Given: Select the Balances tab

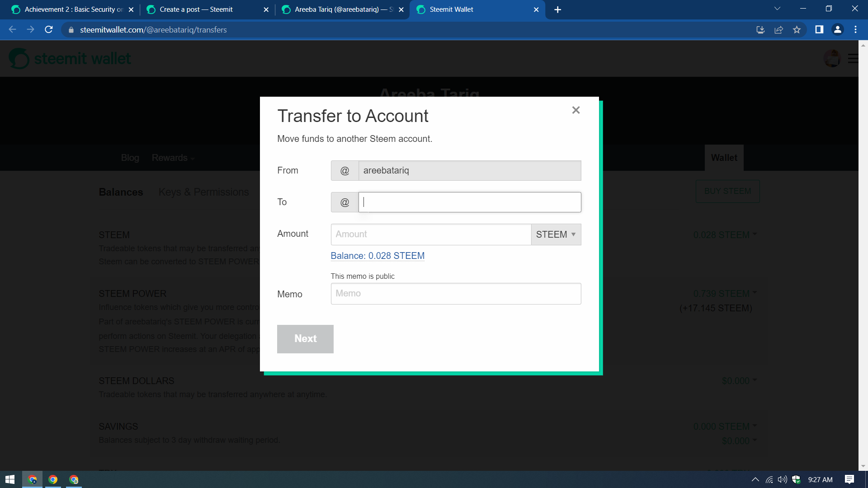Looking at the screenshot, I should coord(121,192).
